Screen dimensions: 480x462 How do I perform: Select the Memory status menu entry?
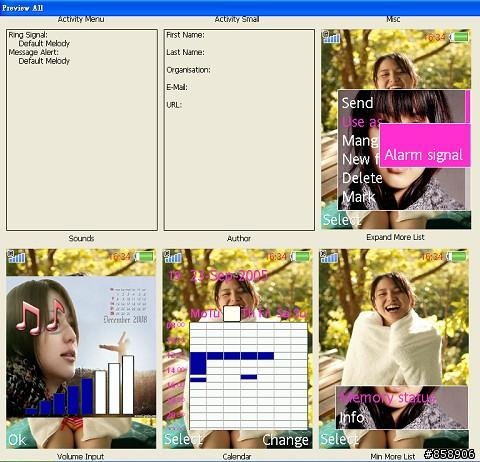pos(388,397)
